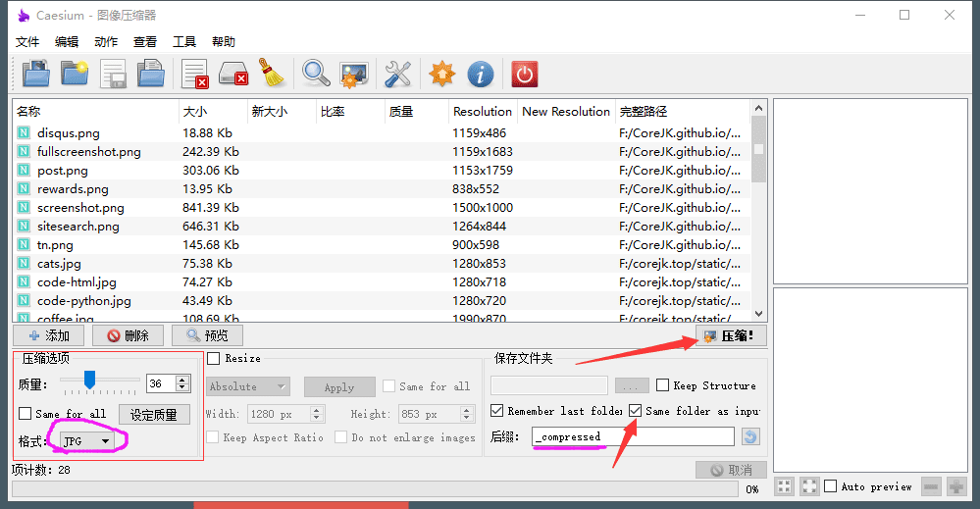Enable Keep Structure checkbox
The height and width of the screenshot is (509, 980).
pos(662,385)
